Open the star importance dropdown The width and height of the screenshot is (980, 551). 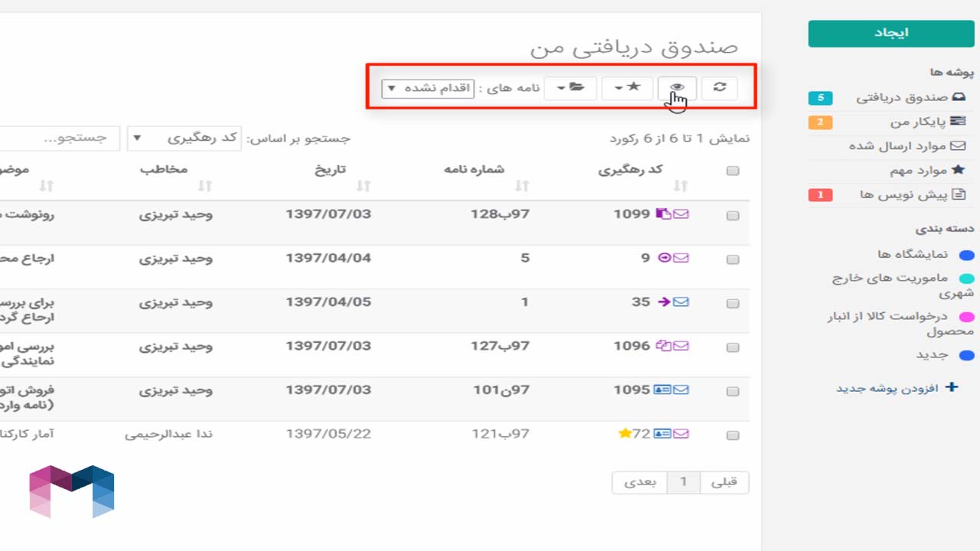627,87
